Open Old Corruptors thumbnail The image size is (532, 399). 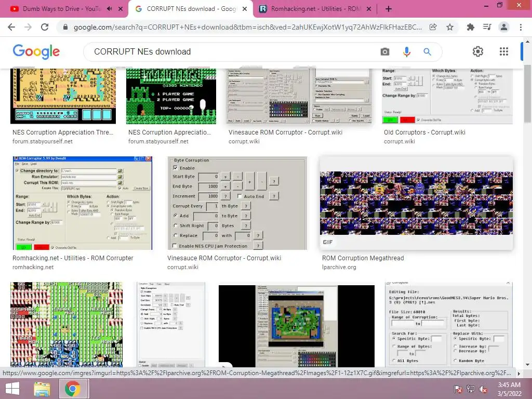click(x=447, y=96)
